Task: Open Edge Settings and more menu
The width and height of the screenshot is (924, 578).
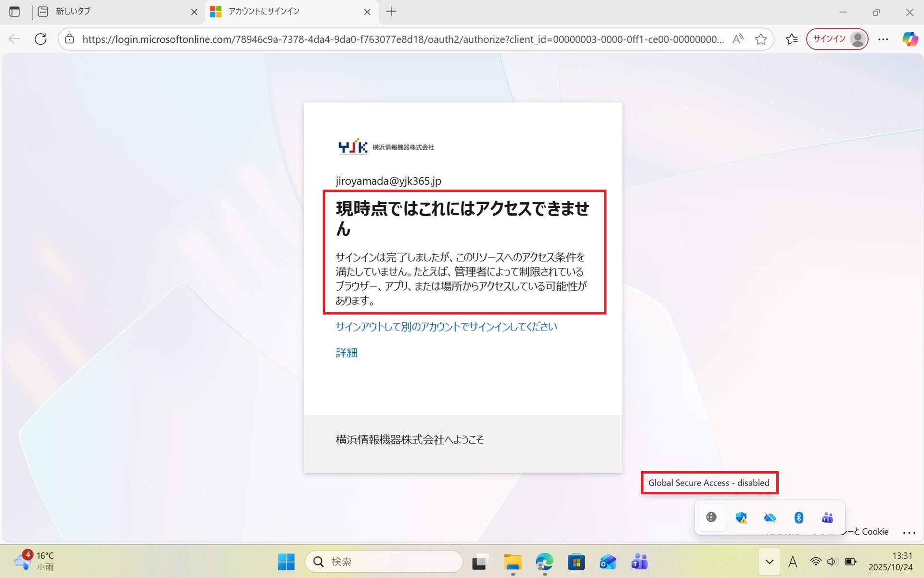Action: tap(883, 39)
